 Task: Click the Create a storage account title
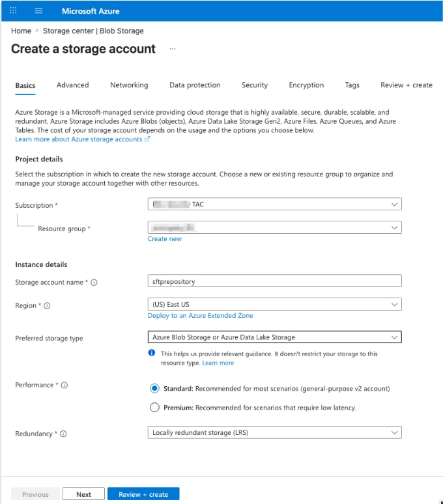(x=83, y=49)
